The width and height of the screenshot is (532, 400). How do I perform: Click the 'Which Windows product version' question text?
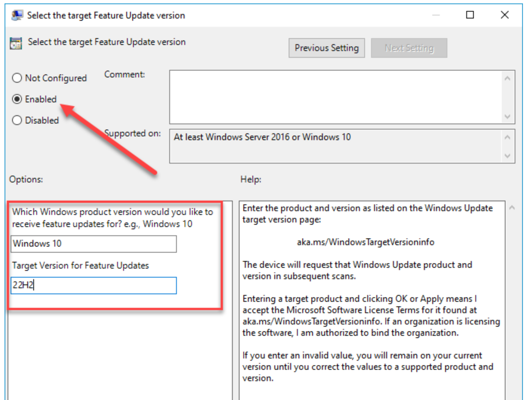pyautogui.click(x=113, y=218)
